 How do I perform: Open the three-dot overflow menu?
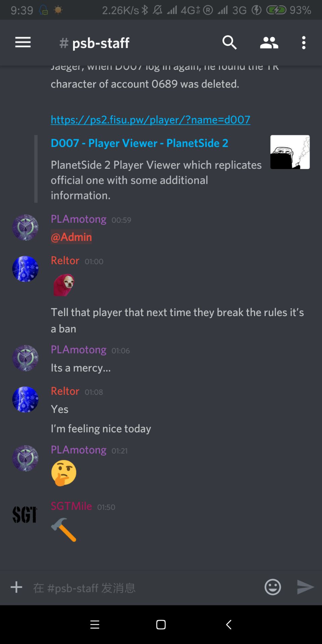(304, 43)
